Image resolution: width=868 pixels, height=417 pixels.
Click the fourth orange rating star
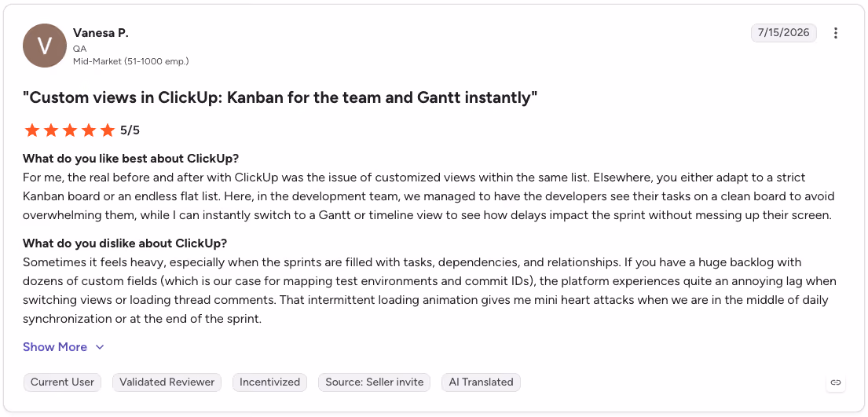(89, 130)
